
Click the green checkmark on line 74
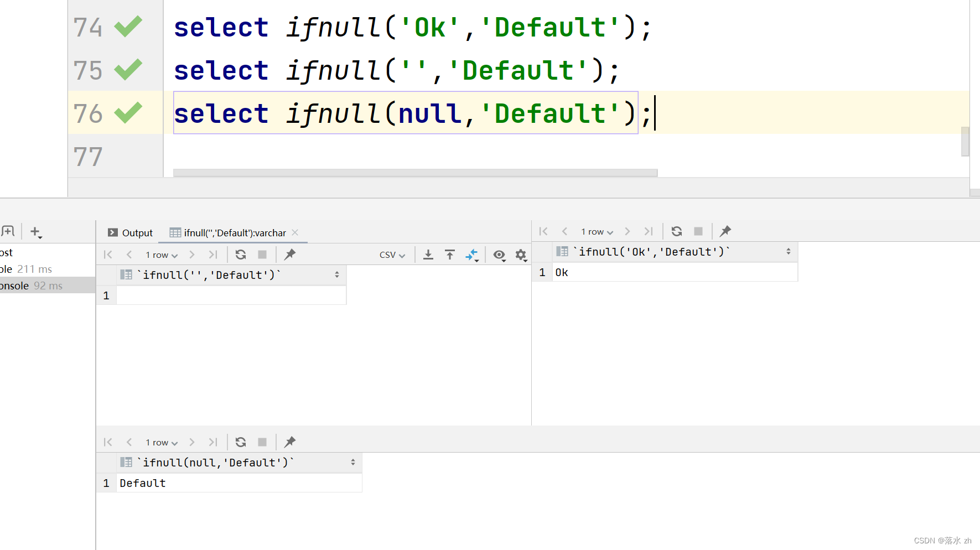[128, 26]
